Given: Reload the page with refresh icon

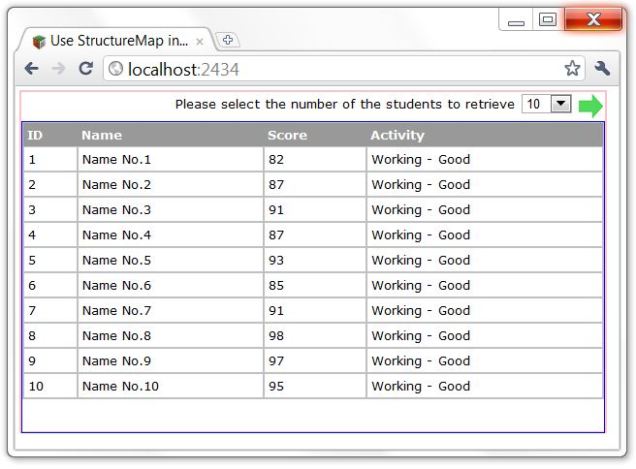Looking at the screenshot, I should [86, 68].
